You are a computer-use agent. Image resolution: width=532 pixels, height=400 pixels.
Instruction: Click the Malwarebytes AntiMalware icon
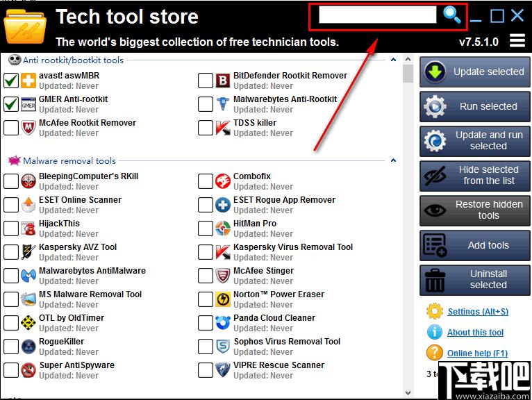[28, 276]
